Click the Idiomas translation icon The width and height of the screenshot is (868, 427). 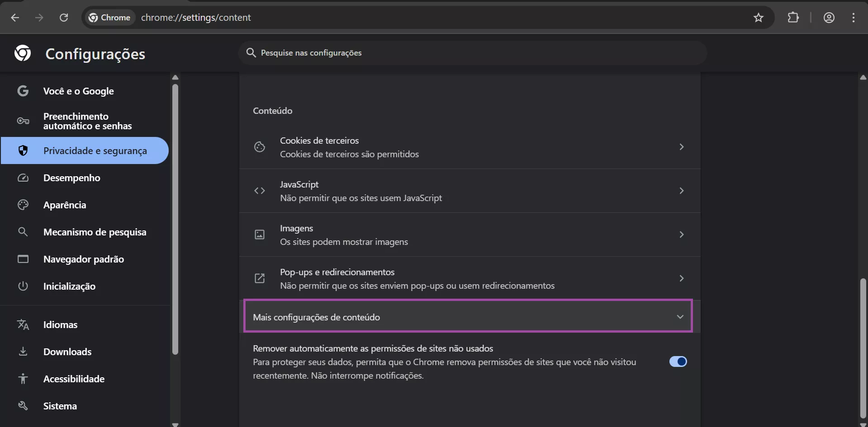tap(23, 324)
